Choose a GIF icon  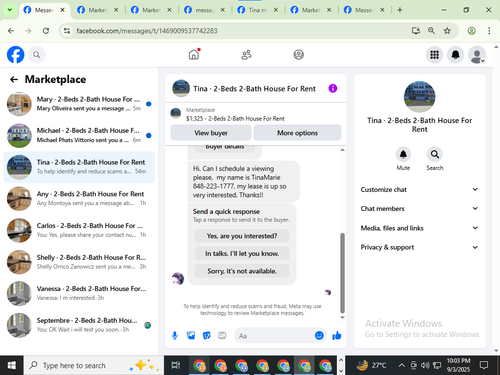(222, 336)
